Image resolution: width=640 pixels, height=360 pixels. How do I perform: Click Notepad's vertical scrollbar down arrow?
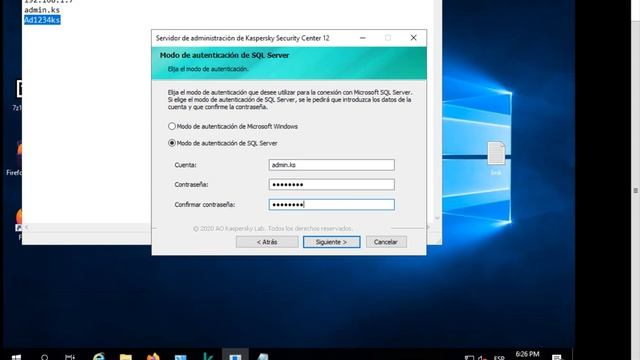tap(437, 218)
